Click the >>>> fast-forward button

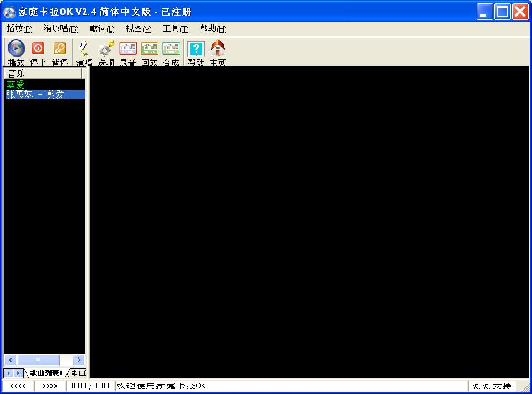[50, 386]
